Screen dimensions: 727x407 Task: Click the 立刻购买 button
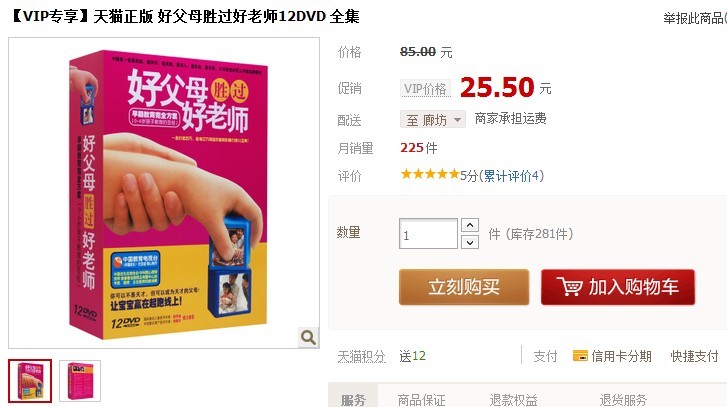click(x=464, y=287)
